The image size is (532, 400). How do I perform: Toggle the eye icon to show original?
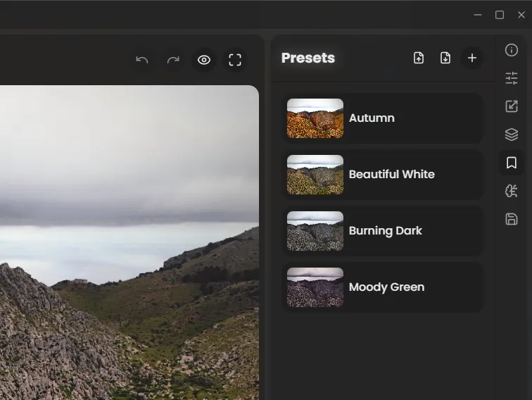click(204, 60)
